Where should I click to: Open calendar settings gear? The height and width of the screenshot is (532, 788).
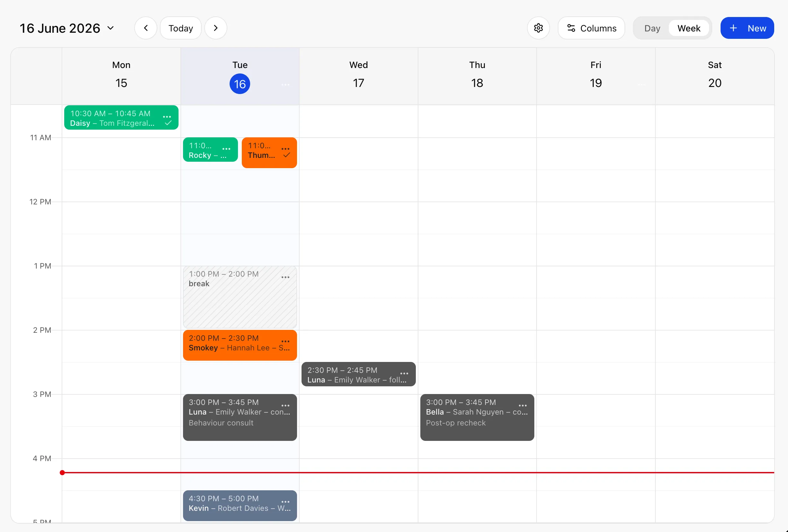pyautogui.click(x=538, y=28)
